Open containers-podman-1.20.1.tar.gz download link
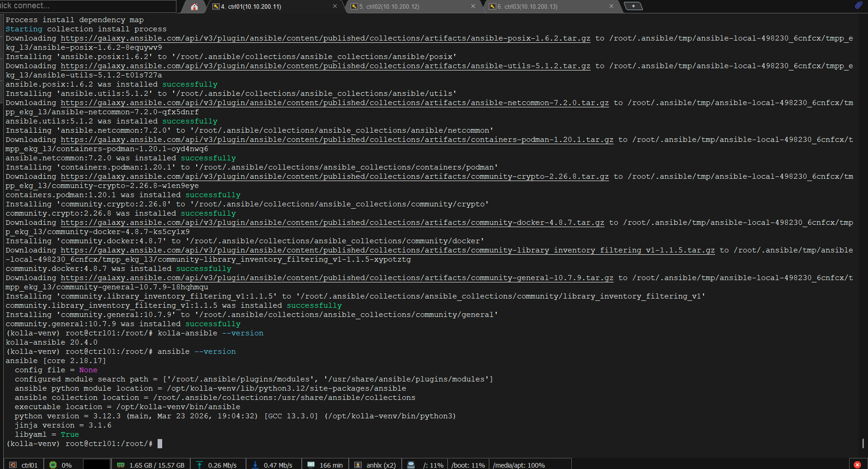The image size is (868, 469). point(337,140)
